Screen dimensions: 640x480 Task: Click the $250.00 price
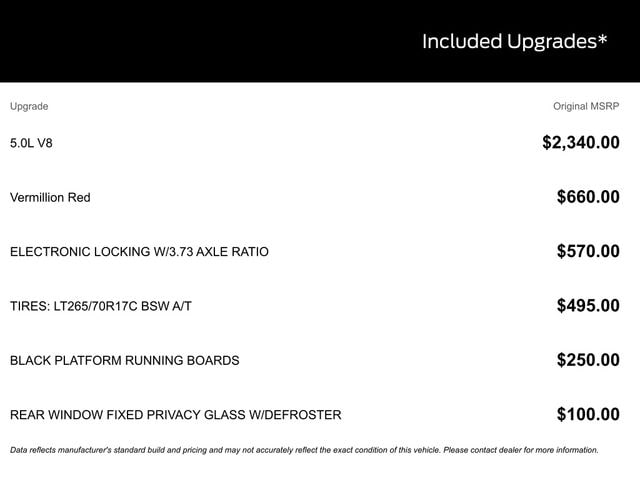click(x=588, y=360)
